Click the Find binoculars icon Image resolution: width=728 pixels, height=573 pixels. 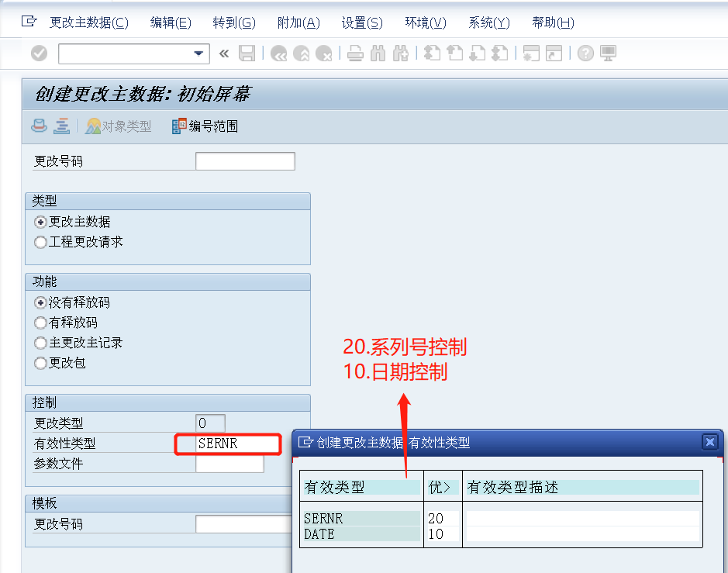[378, 54]
